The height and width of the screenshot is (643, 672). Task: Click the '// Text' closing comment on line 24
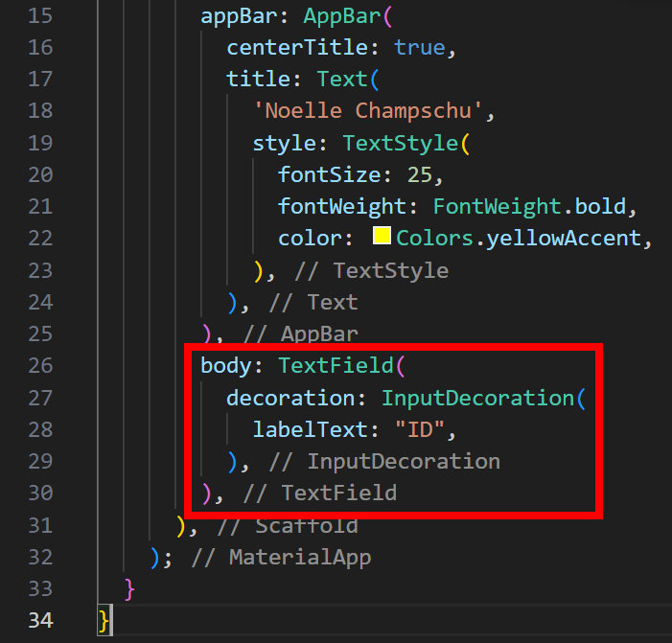click(313, 303)
